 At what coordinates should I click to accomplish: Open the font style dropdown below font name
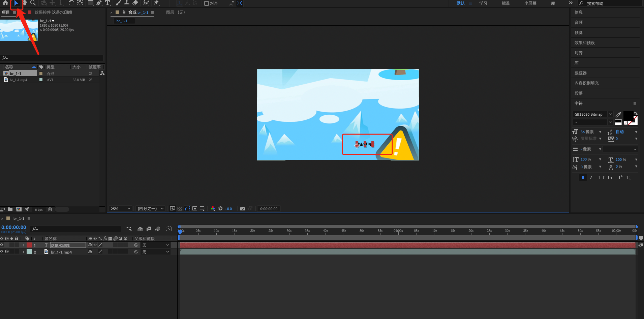(x=593, y=122)
